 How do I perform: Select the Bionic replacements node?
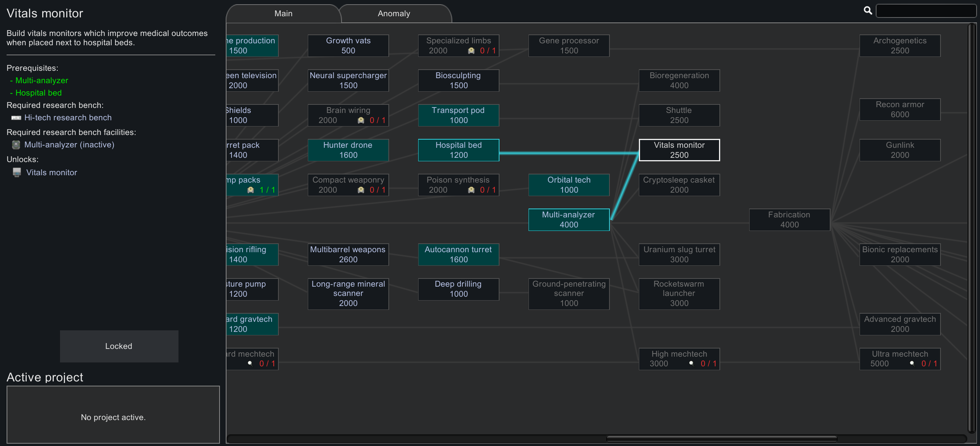(x=900, y=255)
